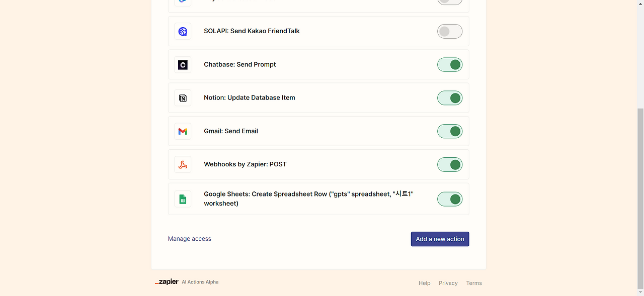Click the partially visible app icon at top
This screenshot has height=296, width=644.
tap(183, 2)
